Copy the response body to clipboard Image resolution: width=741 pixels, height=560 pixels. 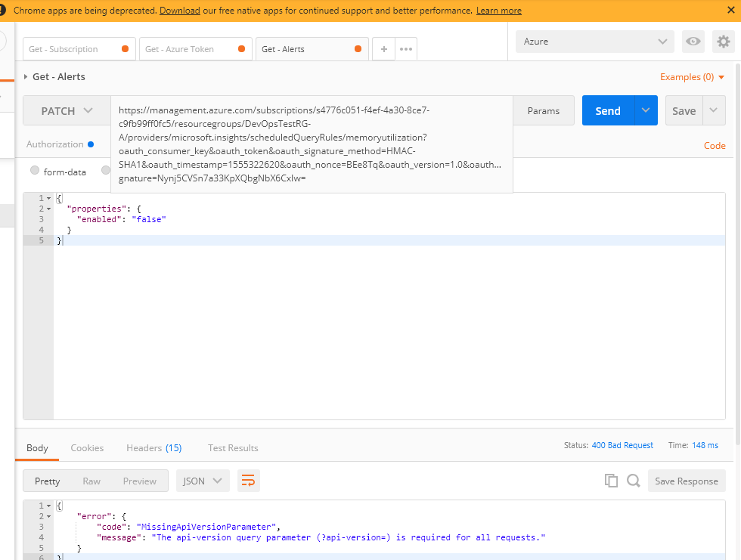coord(611,480)
